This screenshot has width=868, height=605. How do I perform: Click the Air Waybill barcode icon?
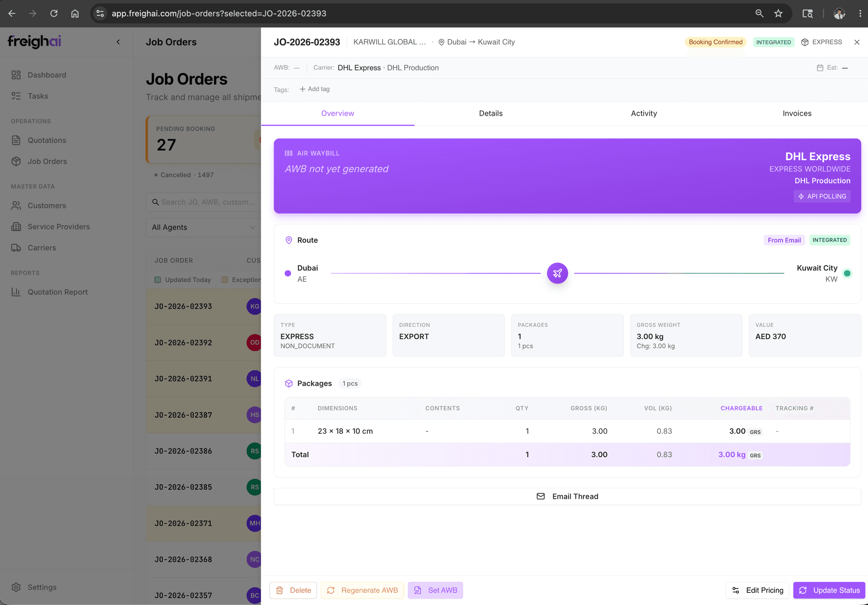pos(288,153)
